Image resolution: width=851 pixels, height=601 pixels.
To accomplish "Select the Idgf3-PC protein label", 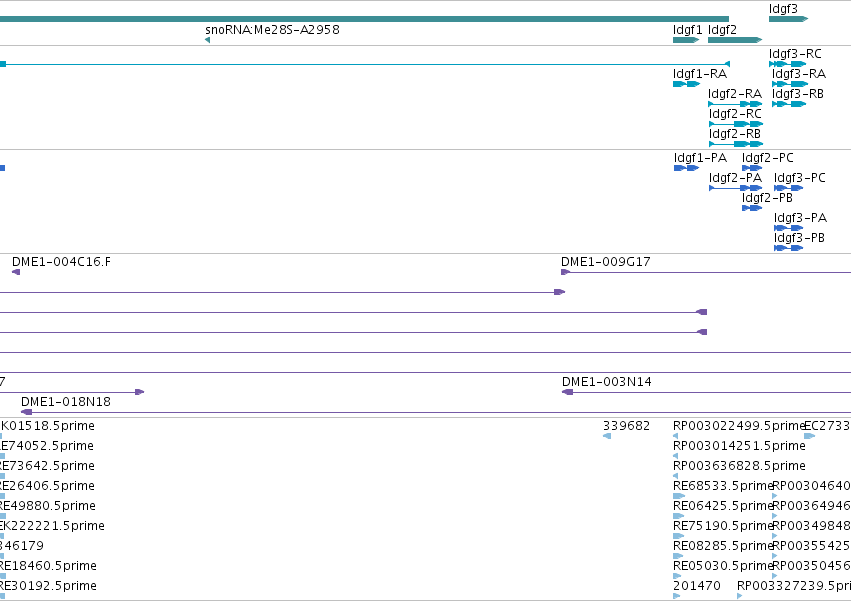I will [799, 178].
